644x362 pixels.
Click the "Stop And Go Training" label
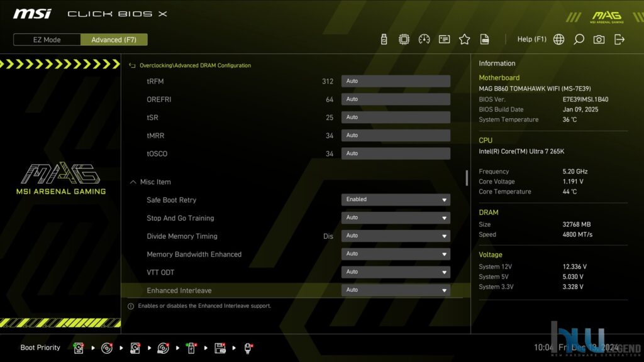[x=180, y=218]
